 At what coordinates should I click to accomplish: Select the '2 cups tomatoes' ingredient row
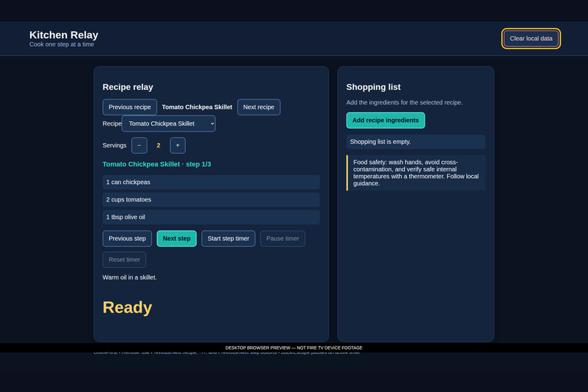coord(211,199)
